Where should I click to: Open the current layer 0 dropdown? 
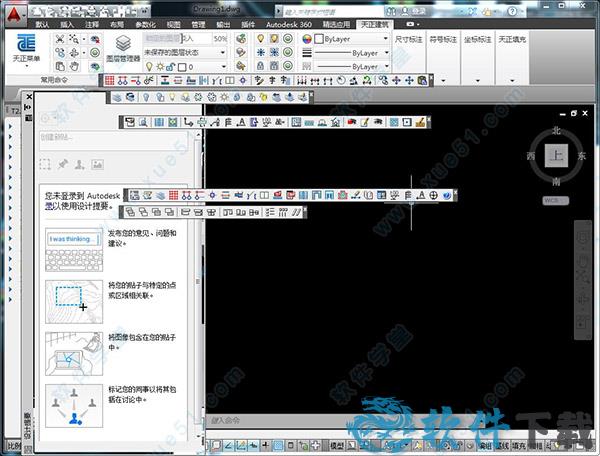click(x=185, y=67)
